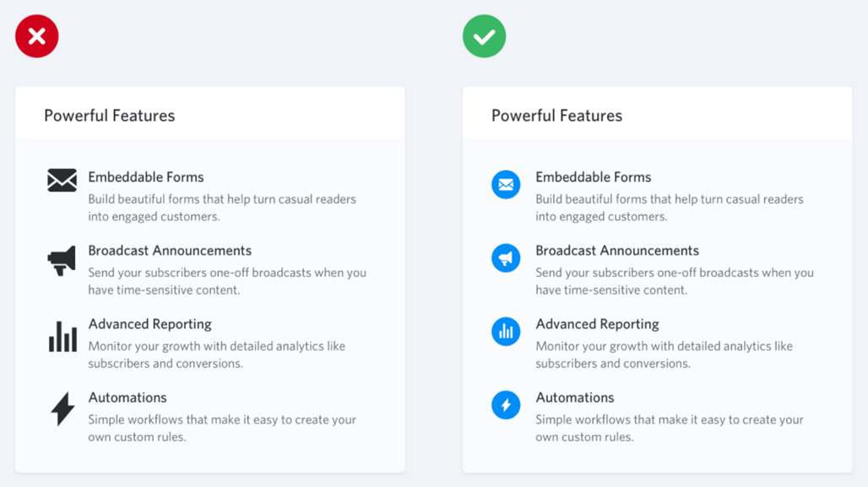The width and height of the screenshot is (868, 487).
Task: Click the blue circular envelope icon
Action: coord(506,185)
